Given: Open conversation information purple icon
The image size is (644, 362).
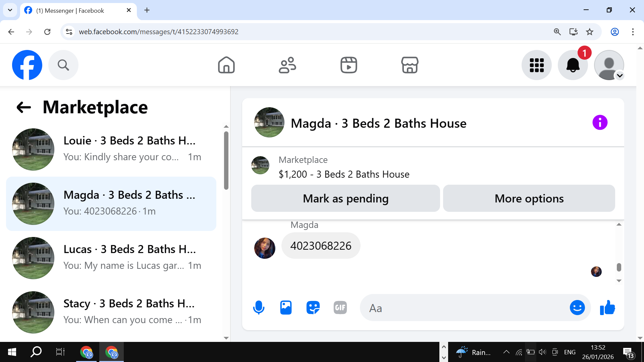Looking at the screenshot, I should coord(600,122).
